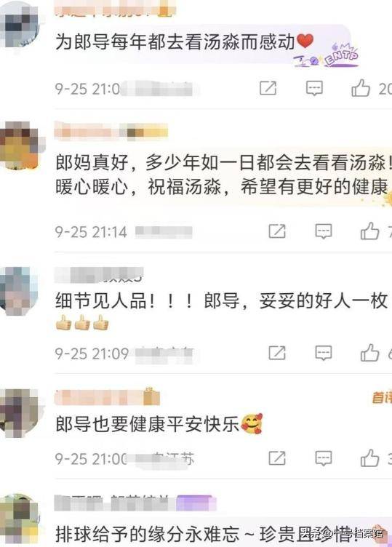Give a thumbs up to 细节见人品 comment
Viewport: 392px width, 547px height.
tap(369, 352)
